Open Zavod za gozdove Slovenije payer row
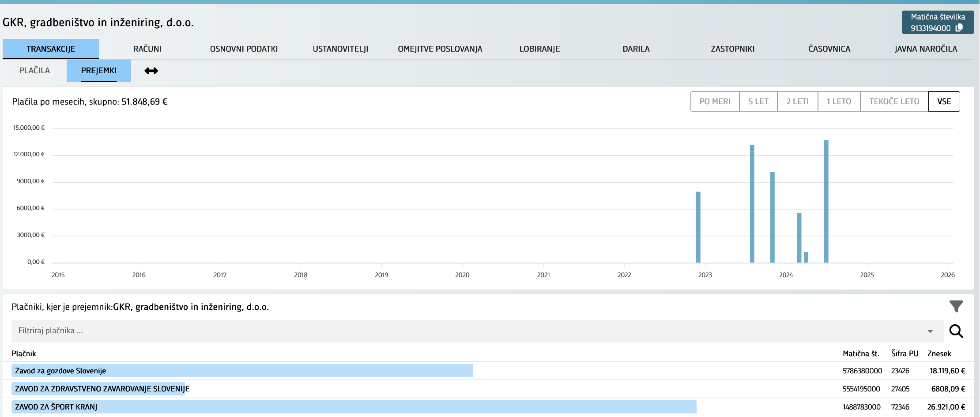 coord(60,371)
